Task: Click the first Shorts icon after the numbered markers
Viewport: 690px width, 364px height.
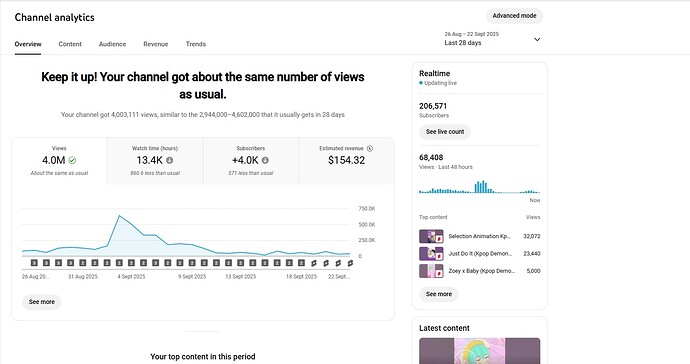Action: click(x=314, y=263)
